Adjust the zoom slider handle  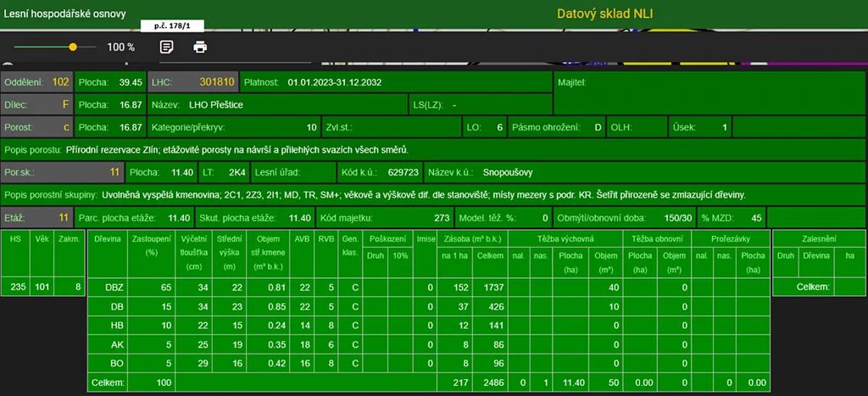pyautogui.click(x=73, y=47)
